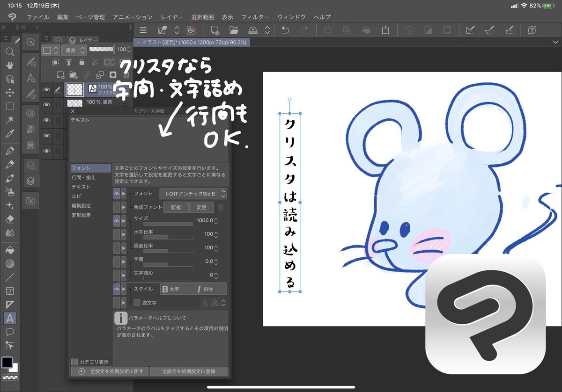Enable the 袋文字 checkbox
The height and width of the screenshot is (392, 562).
click(137, 303)
